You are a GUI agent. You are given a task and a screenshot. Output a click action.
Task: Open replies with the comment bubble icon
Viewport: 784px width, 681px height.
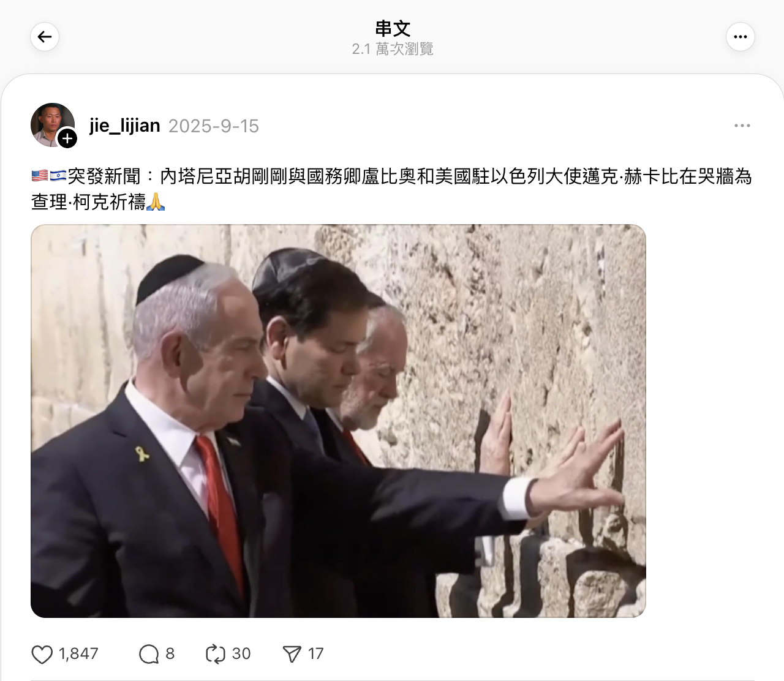[149, 654]
